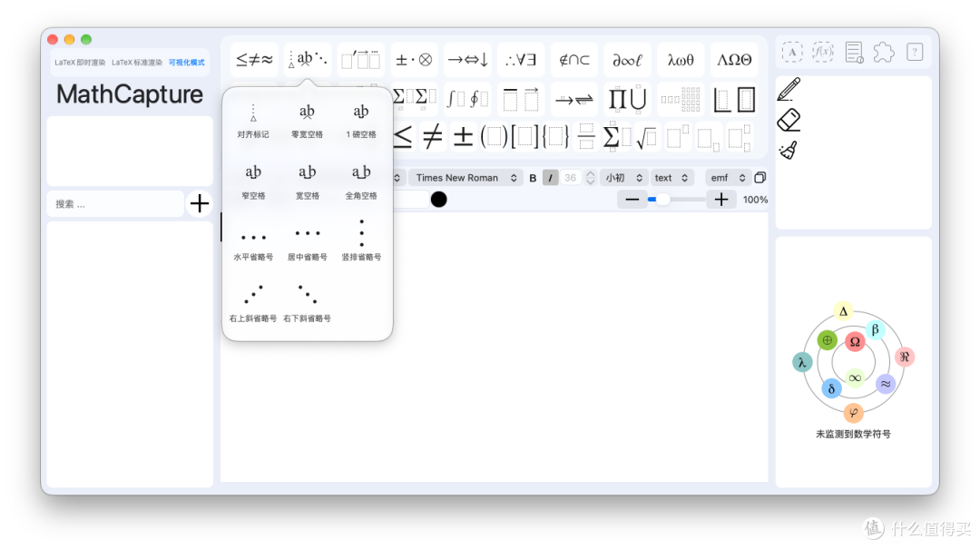Increase zoom with the plus button

click(x=721, y=200)
